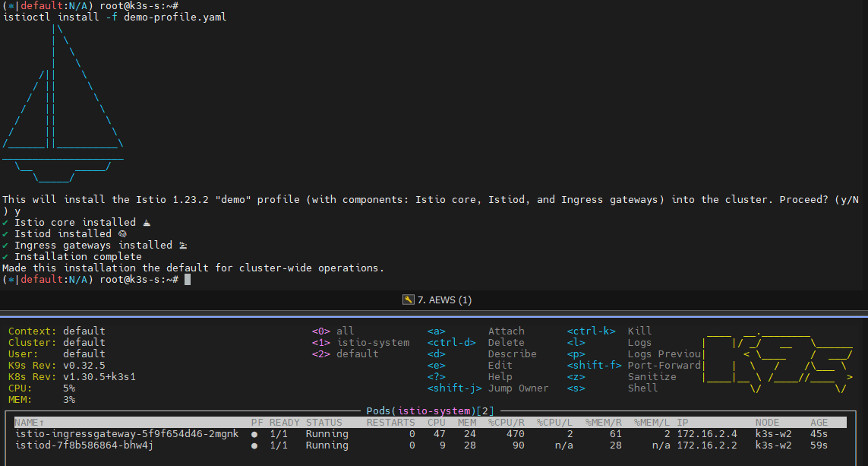Click the terminal cursor at the shell prompt

click(188, 280)
